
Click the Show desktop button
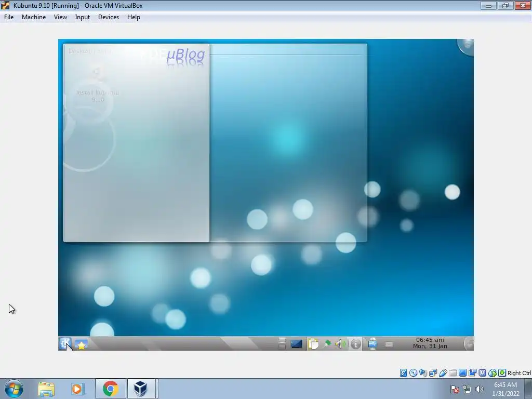[528, 389]
